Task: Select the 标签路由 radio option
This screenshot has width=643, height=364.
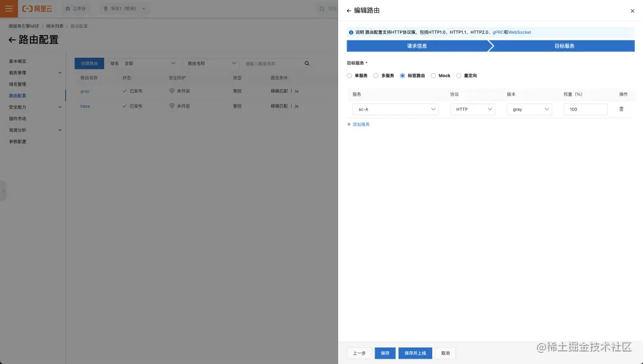Action: click(402, 76)
